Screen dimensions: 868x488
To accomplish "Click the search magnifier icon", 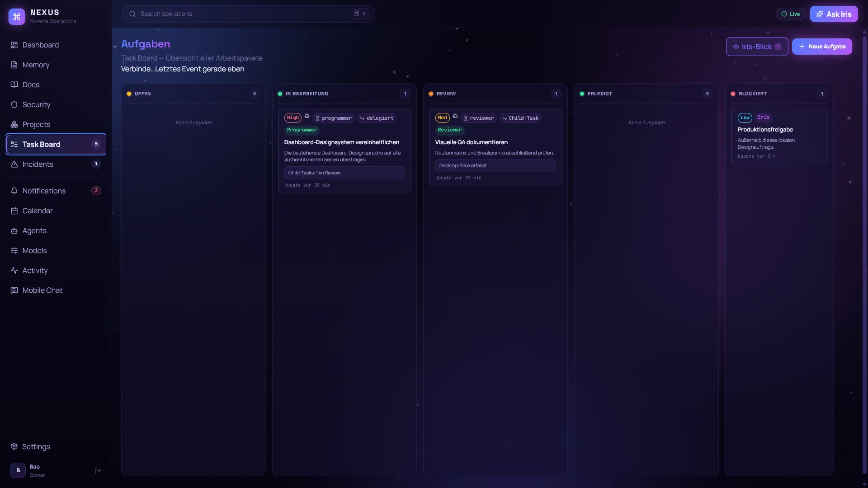I will (x=132, y=14).
